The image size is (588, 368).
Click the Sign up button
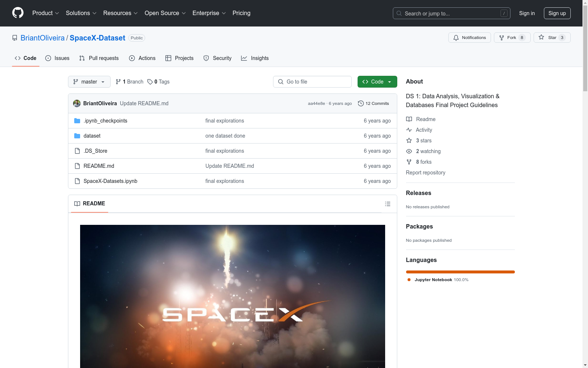pos(557,13)
